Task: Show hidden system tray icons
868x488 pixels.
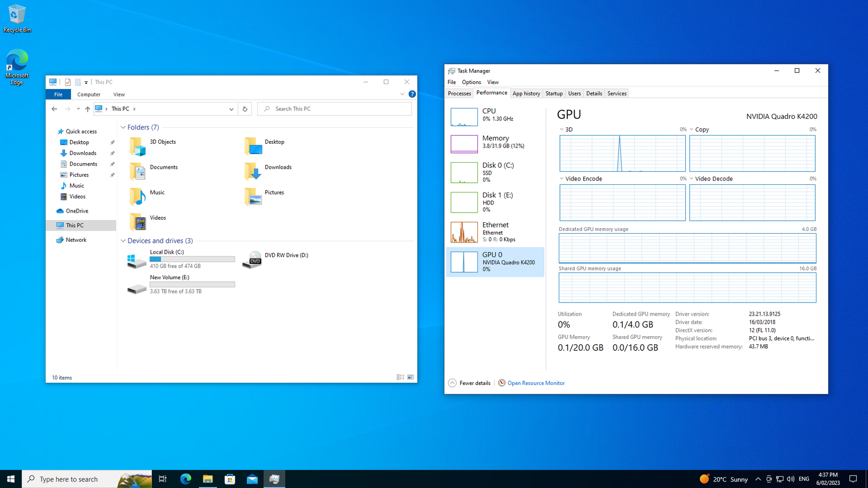Action: (x=758, y=479)
